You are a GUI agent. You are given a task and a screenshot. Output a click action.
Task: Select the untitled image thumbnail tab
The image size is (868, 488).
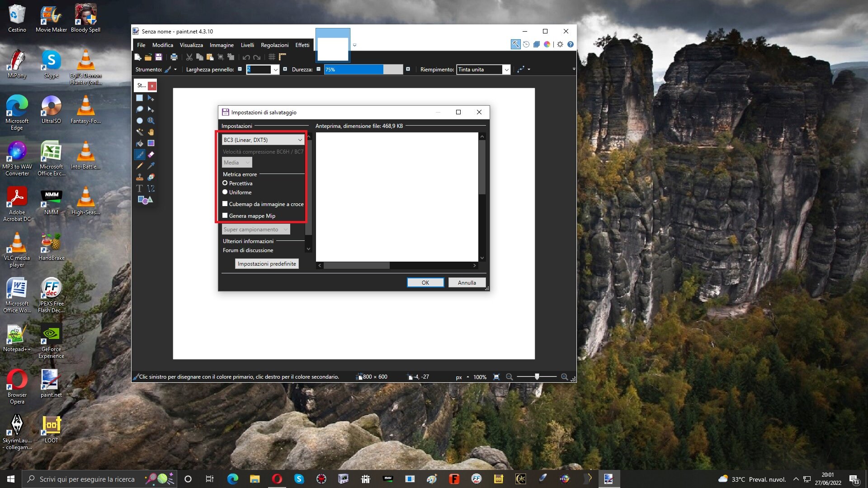click(x=333, y=45)
